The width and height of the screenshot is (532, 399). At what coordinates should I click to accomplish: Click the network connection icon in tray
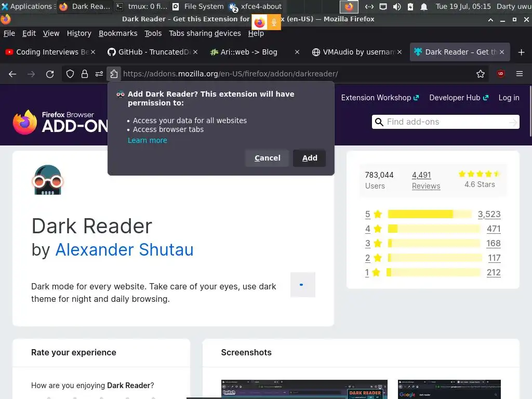tap(369, 6)
